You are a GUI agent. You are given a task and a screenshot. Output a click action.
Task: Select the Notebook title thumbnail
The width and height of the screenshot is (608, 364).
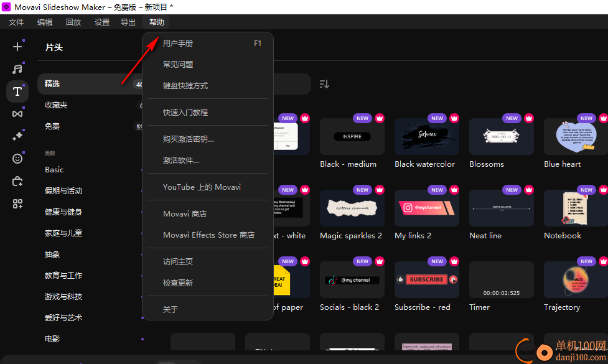pyautogui.click(x=576, y=208)
